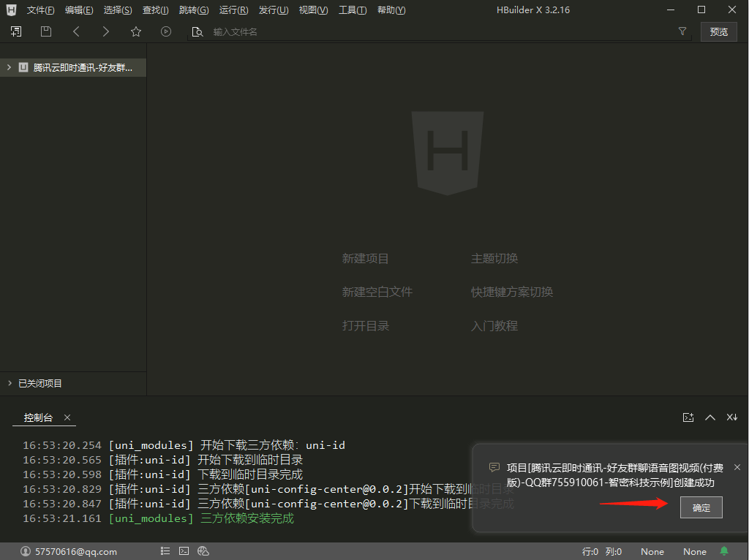The image size is (749, 560).
Task: Open the 选择(S) menu
Action: coord(118,10)
